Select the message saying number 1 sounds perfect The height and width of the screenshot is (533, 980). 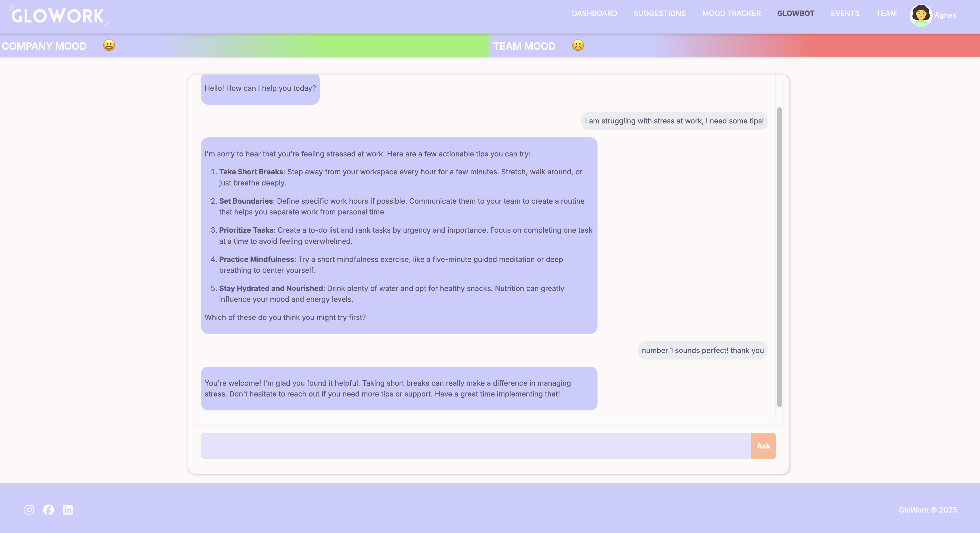click(x=702, y=350)
